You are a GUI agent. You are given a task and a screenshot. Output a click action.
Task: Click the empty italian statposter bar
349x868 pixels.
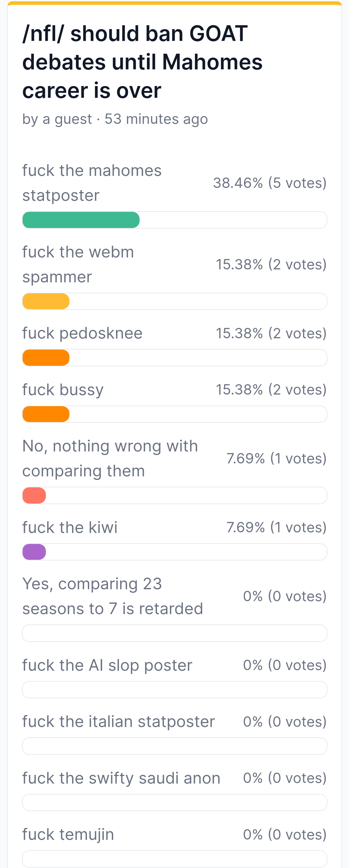[x=174, y=746]
